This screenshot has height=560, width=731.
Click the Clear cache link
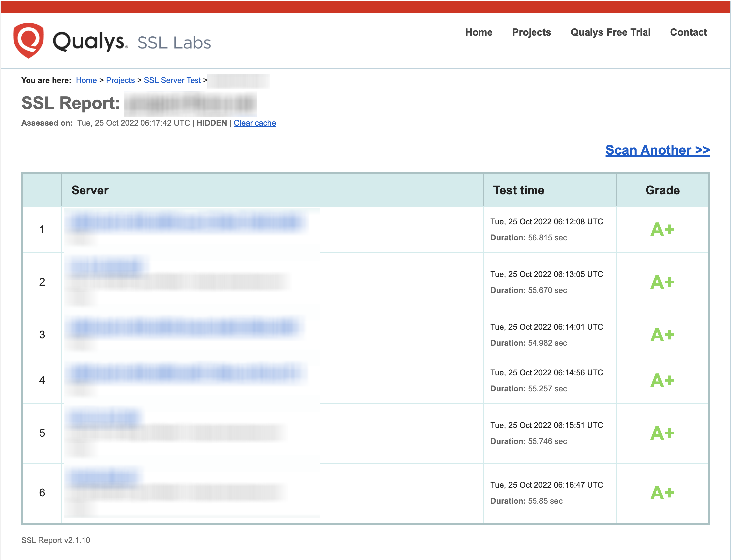point(255,123)
